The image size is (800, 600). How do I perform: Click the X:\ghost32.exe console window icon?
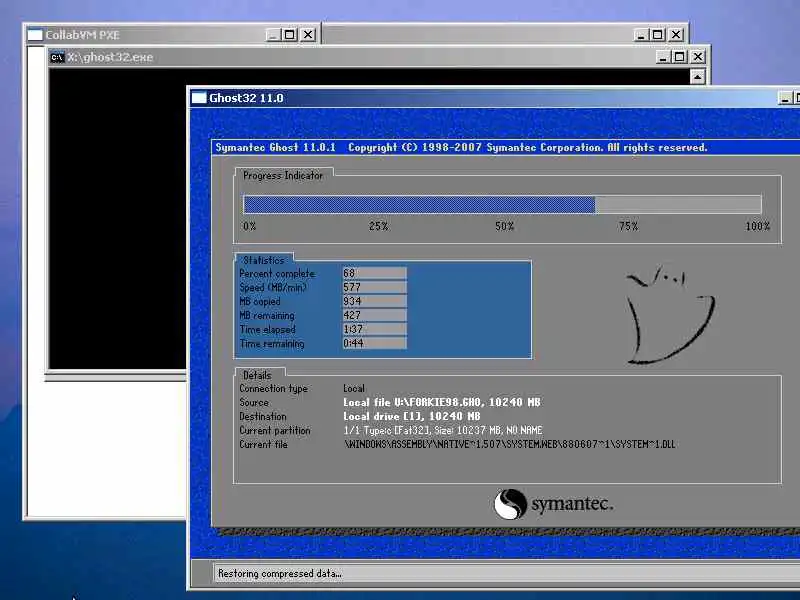(57, 57)
